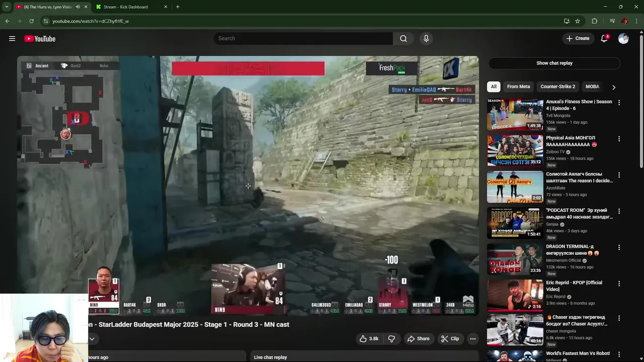
Task: Click the video player to pause
Action: [x=248, y=185]
